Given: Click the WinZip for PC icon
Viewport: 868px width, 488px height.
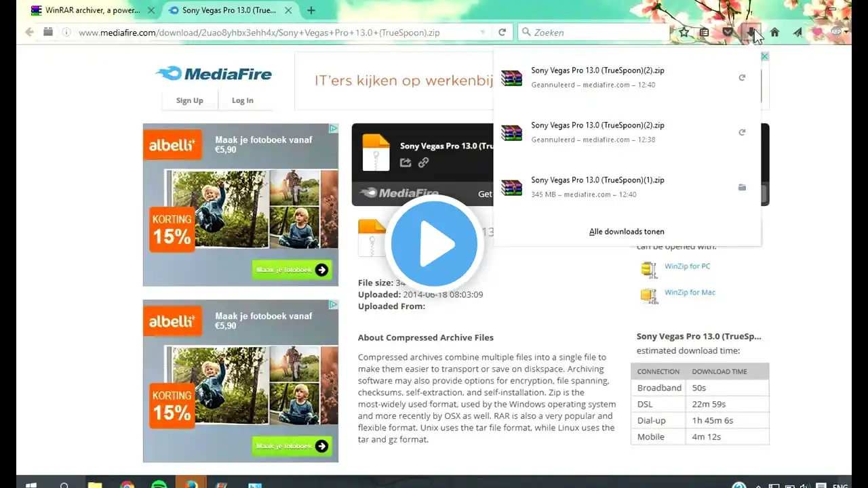Looking at the screenshot, I should [x=649, y=269].
